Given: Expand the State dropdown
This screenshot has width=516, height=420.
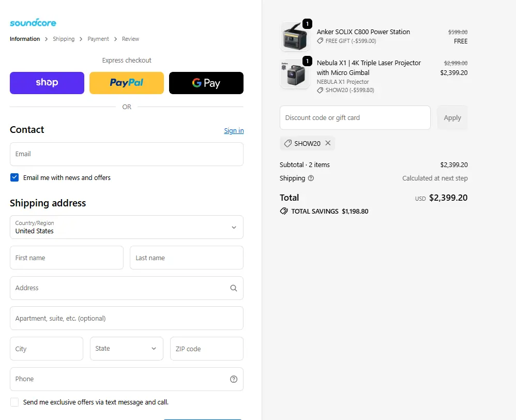Looking at the screenshot, I should (127, 349).
